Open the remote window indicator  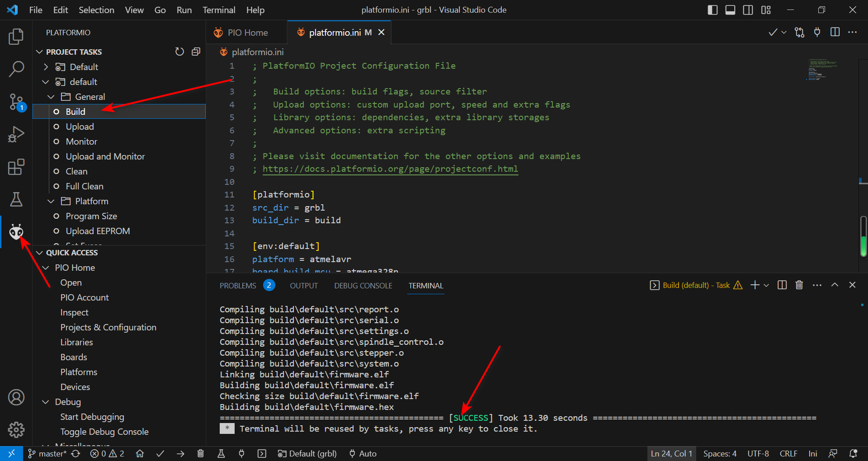coord(11,453)
